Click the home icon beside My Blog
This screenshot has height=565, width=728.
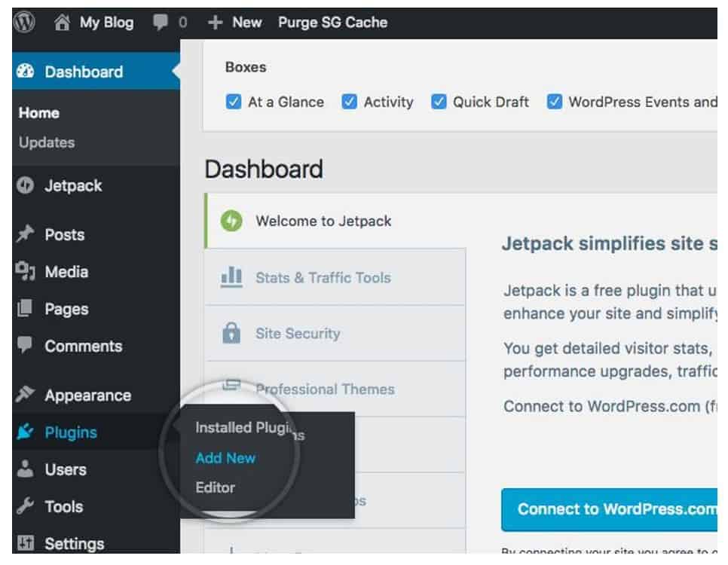pyautogui.click(x=62, y=23)
